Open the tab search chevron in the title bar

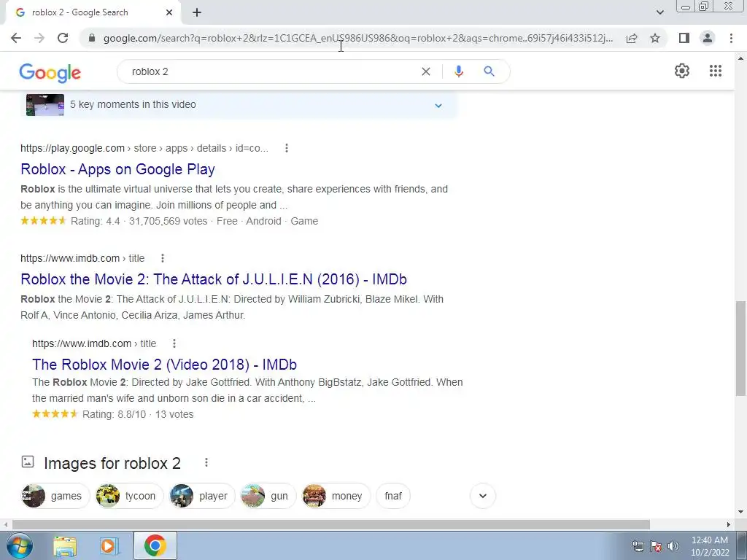pos(659,12)
